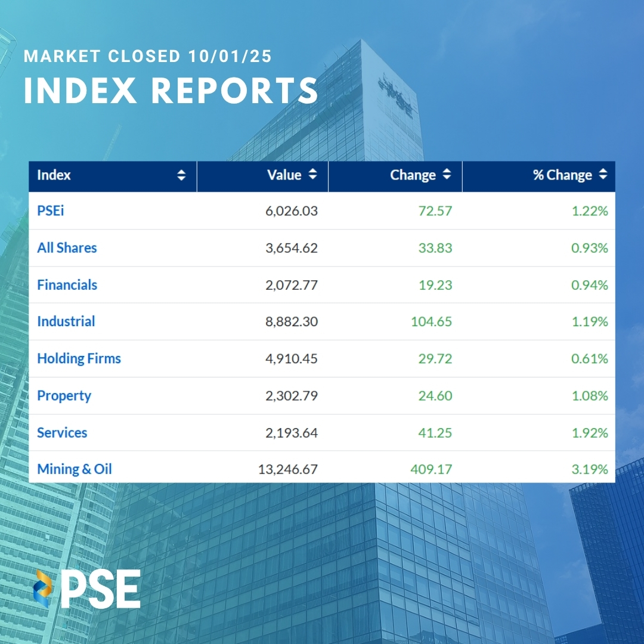Viewport: 644px width, 644px height.
Task: Open the All Shares index link
Action: click(x=67, y=247)
